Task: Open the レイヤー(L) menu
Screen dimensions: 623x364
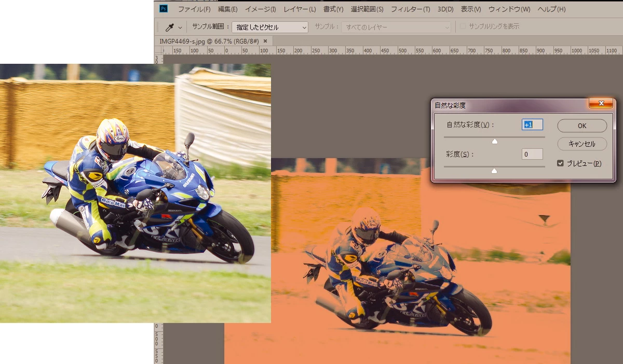Action: 300,9
